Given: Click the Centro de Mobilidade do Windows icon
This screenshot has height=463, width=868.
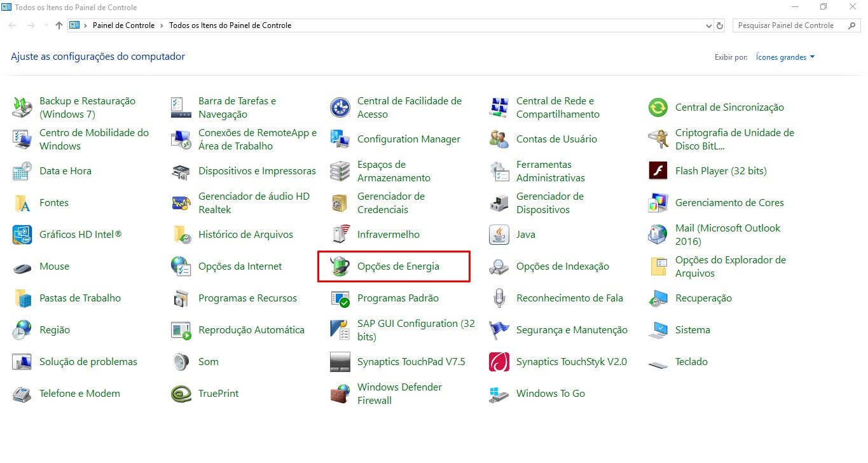Looking at the screenshot, I should [22, 139].
